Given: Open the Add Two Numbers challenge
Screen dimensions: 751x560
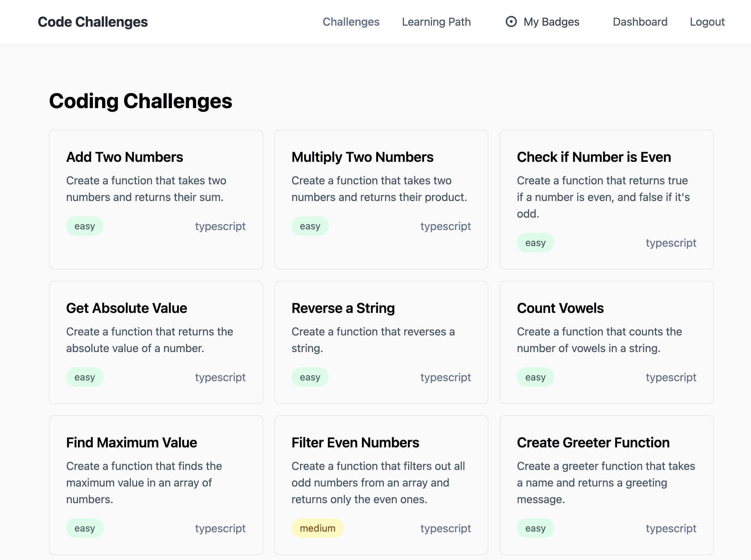Looking at the screenshot, I should point(156,200).
